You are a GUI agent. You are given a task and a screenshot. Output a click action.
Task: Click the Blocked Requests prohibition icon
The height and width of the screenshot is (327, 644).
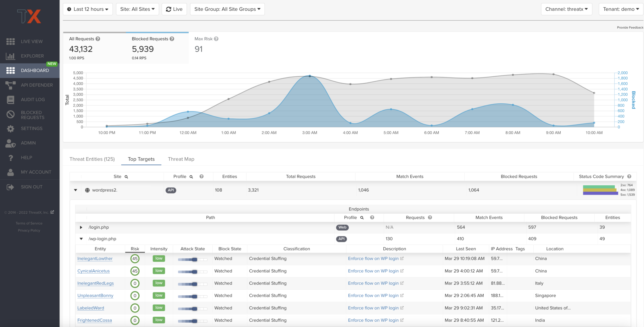click(x=10, y=115)
